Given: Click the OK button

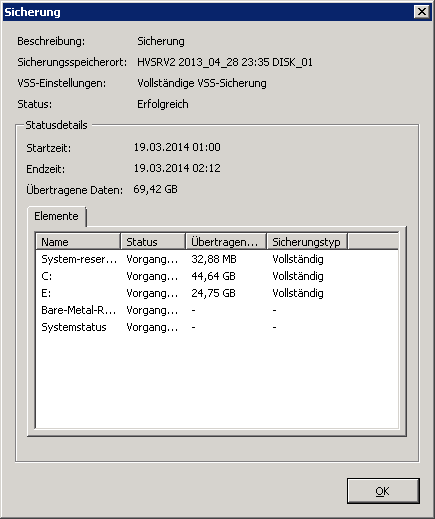Looking at the screenshot, I should coord(383,491).
